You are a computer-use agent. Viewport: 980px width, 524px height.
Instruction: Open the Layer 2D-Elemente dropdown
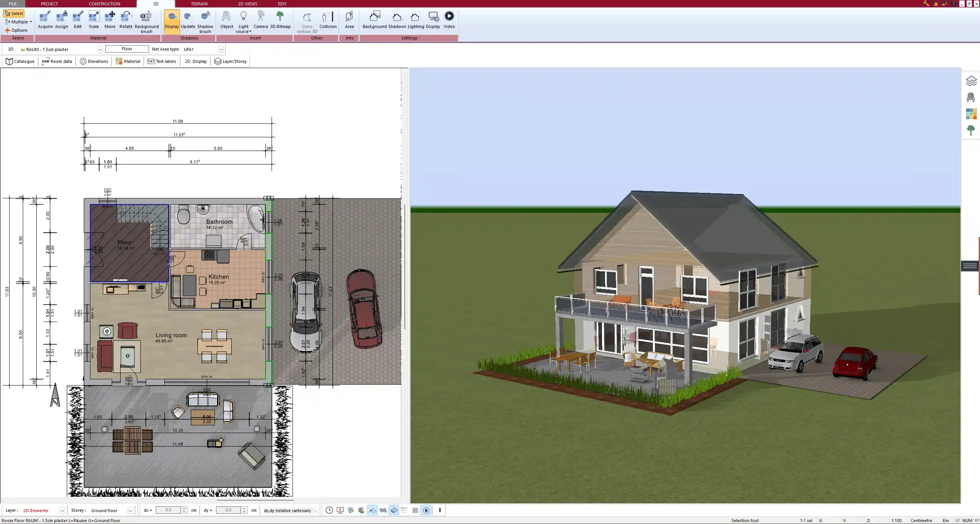62,511
